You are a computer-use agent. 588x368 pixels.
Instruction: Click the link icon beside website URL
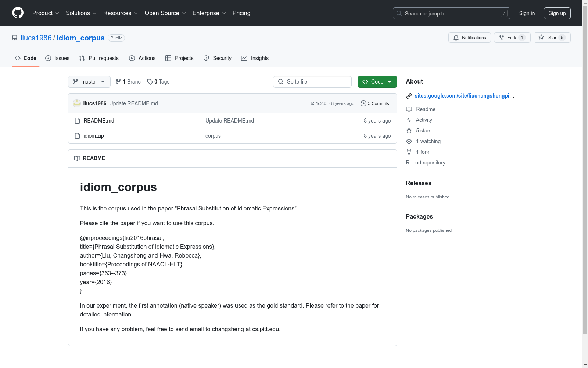[x=409, y=96]
